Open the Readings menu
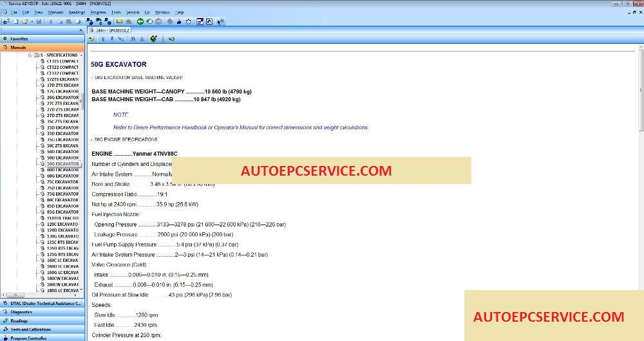Image resolution: width=644 pixels, height=341 pixels. coord(77,12)
